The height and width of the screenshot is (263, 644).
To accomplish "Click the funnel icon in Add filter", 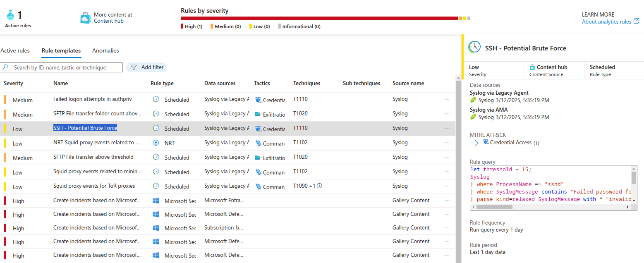I will coord(134,67).
